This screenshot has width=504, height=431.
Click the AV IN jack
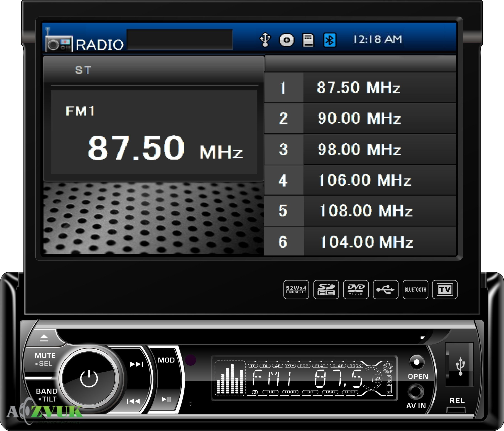(x=416, y=392)
